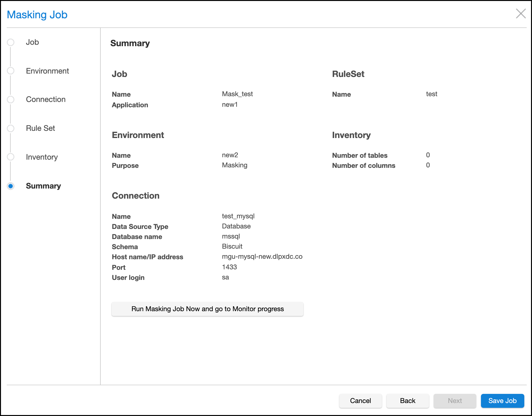The width and height of the screenshot is (532, 416).
Task: Go to the Job wizard step label
Action: (32, 42)
